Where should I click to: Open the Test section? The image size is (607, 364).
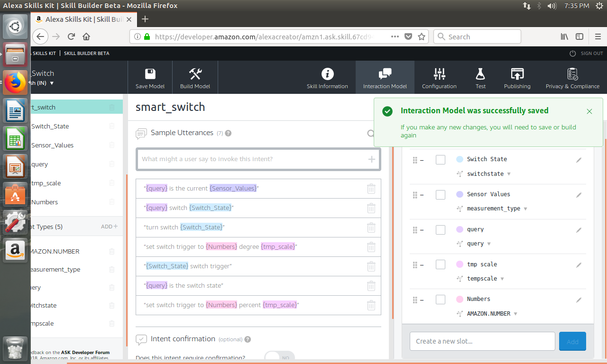(480, 78)
